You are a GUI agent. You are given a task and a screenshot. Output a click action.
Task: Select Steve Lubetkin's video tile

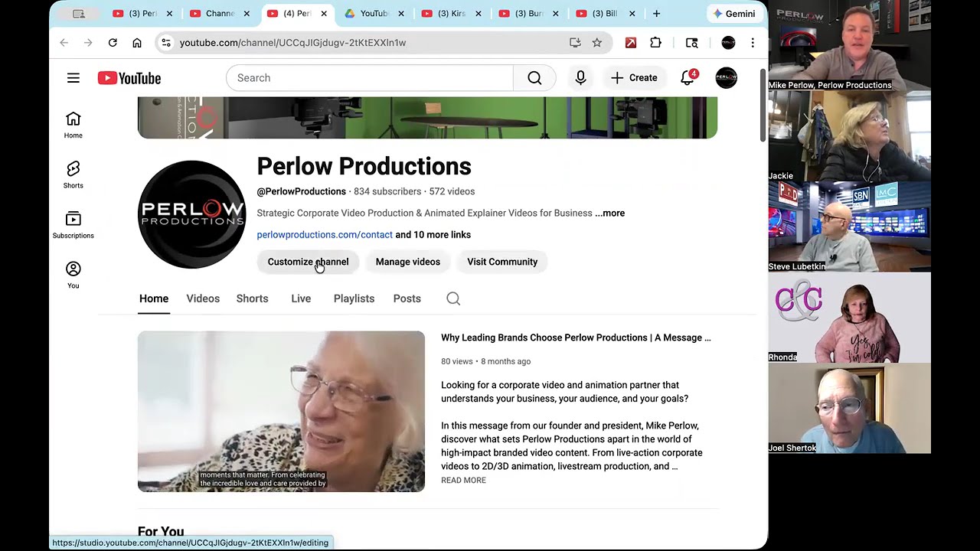tap(850, 227)
